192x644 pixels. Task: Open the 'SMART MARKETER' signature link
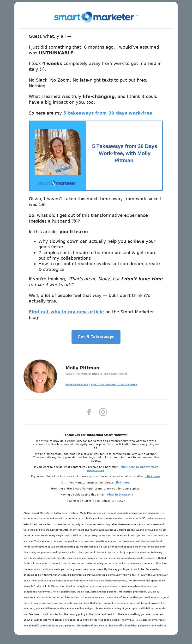coord(77,384)
